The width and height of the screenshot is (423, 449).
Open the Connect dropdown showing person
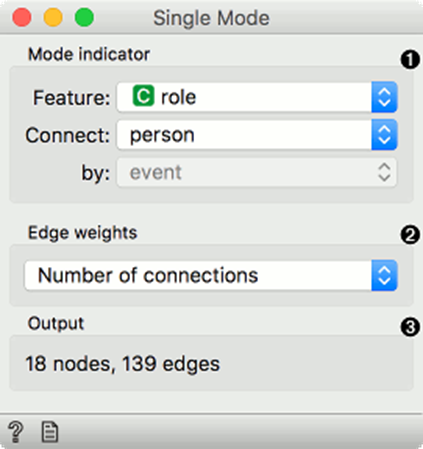[x=257, y=135]
